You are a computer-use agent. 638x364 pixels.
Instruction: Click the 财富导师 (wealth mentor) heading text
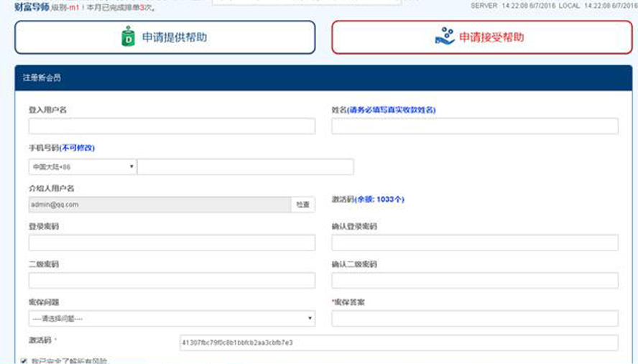click(x=32, y=7)
